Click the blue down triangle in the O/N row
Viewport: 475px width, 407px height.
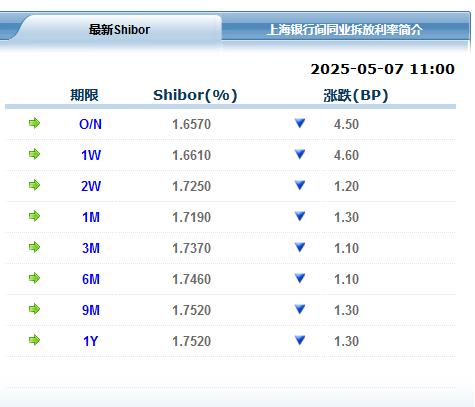pyautogui.click(x=300, y=123)
